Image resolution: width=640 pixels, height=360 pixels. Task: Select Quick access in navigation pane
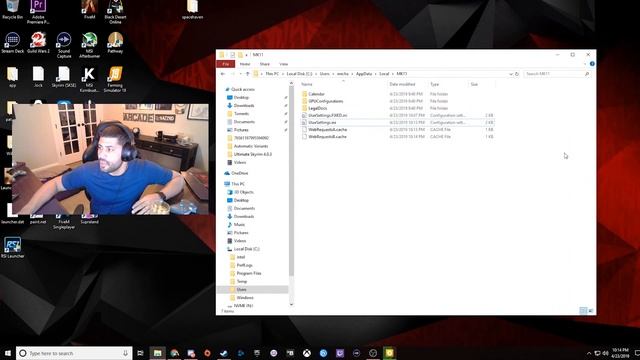click(x=242, y=89)
